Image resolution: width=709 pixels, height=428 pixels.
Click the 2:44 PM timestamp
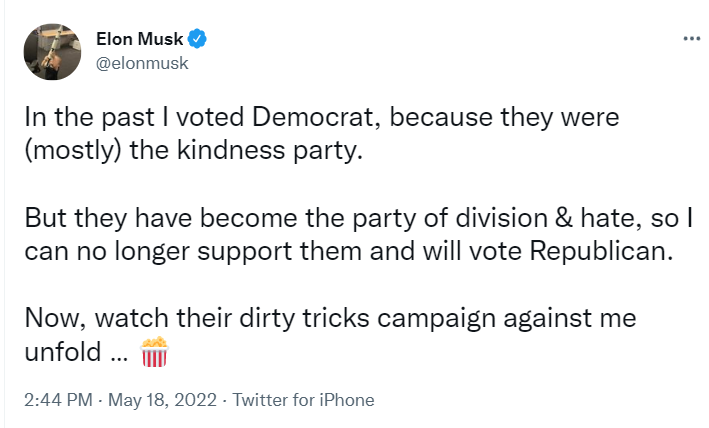click(58, 400)
